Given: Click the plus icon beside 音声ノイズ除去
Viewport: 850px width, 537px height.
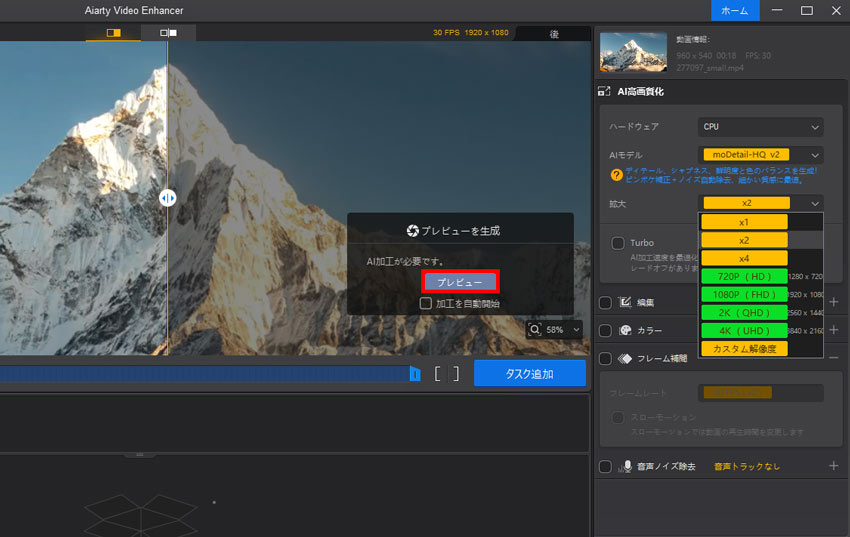Looking at the screenshot, I should (834, 466).
